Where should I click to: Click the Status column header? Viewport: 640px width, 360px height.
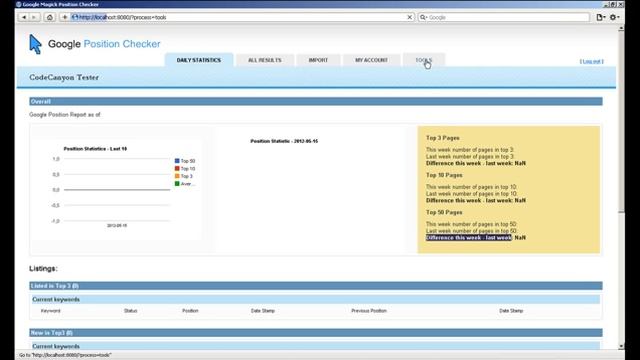(x=131, y=311)
